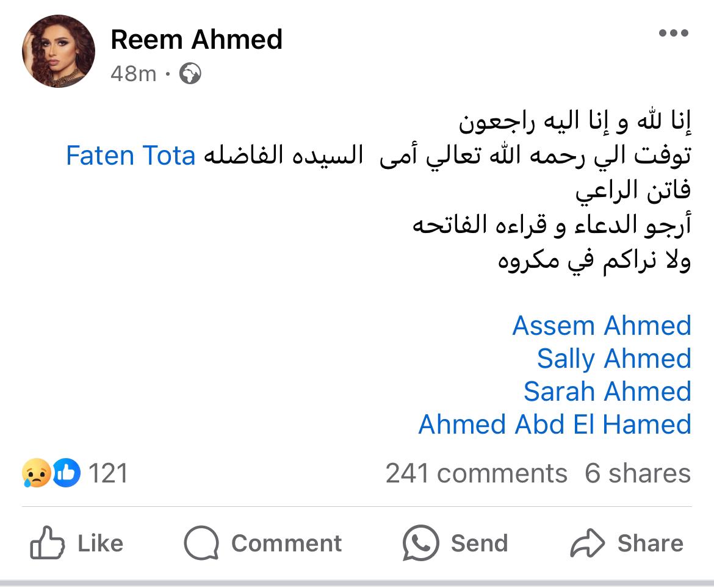Tap the WhatsApp Send icon

(420, 543)
